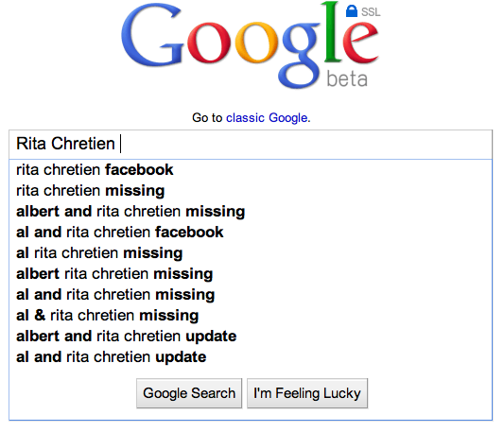Screen dimensions: 504x432
Task: Click the blue SSL padlock icon
Action: [352, 11]
